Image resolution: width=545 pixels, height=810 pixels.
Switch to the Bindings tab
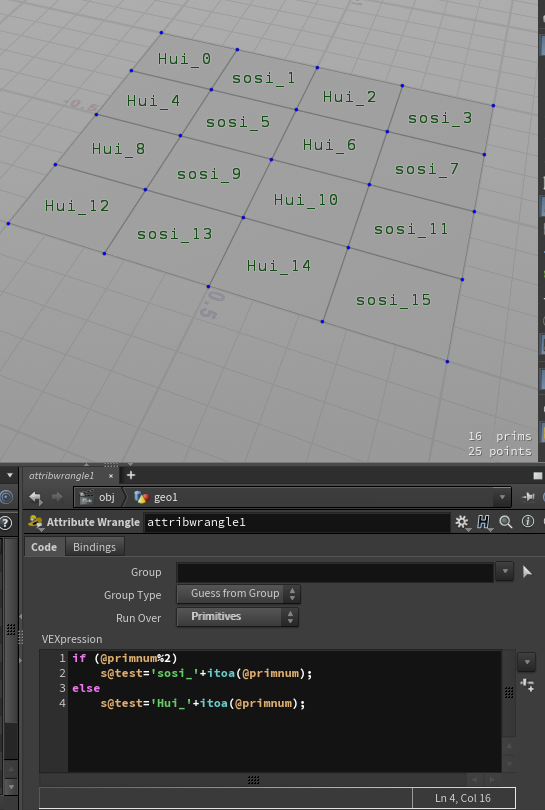click(x=95, y=547)
